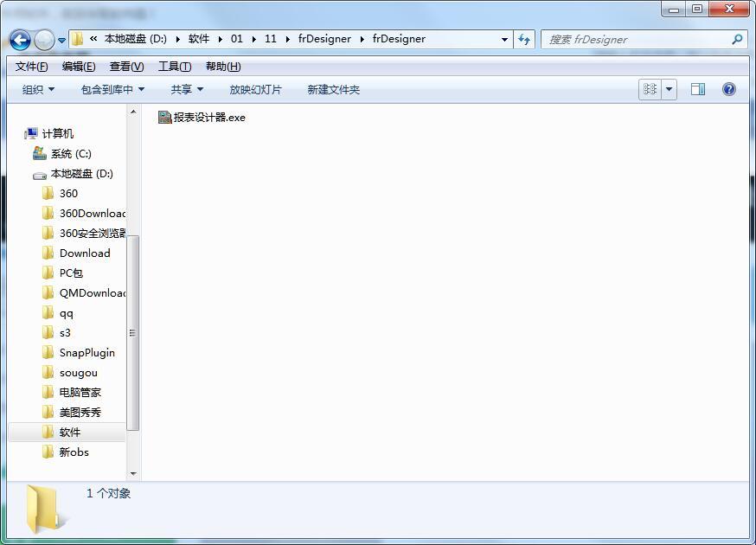Click the navigation pane scrollbar thumb
This screenshot has height=545, width=756.
tap(133, 333)
